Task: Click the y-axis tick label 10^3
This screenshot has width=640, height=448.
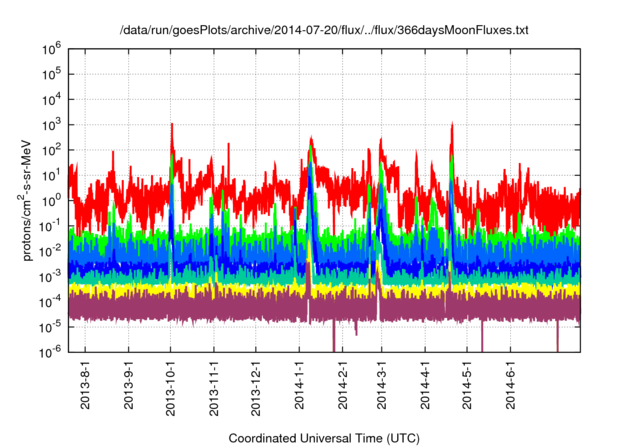Action: tap(50, 124)
